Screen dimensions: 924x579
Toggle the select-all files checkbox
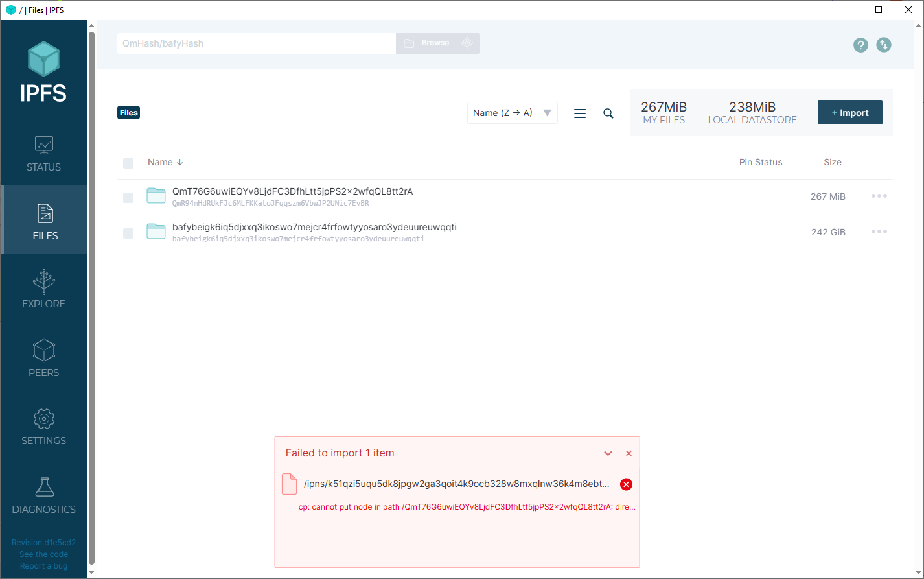[x=128, y=163]
